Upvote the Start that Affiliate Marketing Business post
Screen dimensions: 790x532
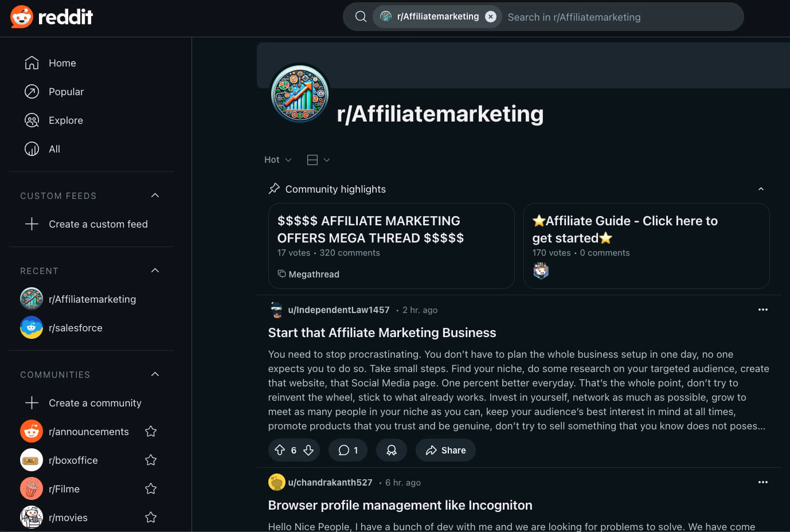[280, 450]
